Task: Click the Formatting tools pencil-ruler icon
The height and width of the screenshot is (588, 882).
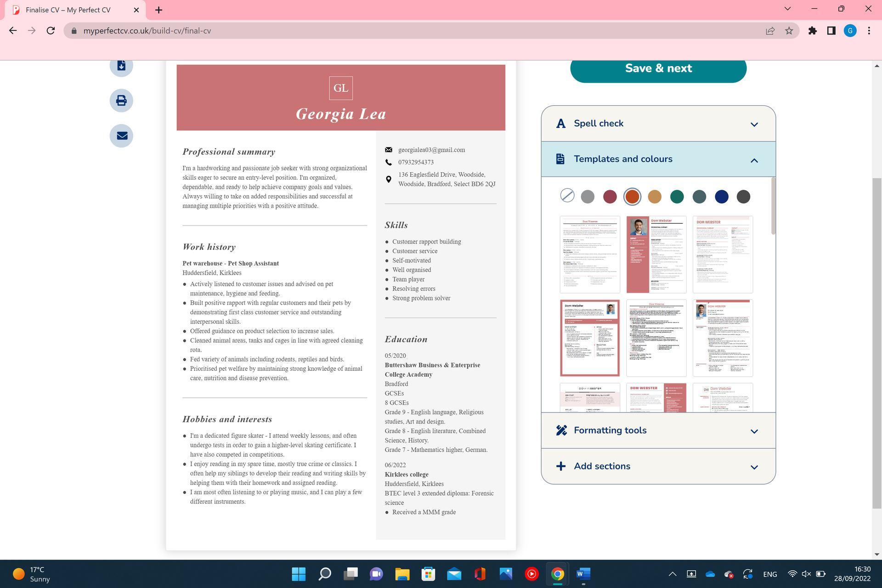Action: pyautogui.click(x=561, y=430)
